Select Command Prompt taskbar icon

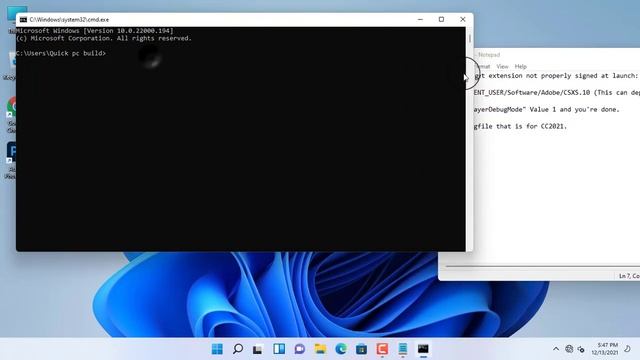[423, 349]
